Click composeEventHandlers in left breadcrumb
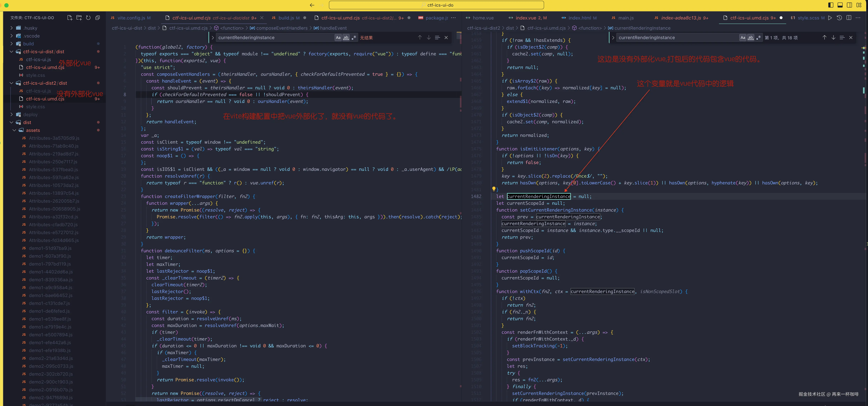Screen dimensions: 868x406 pos(282,28)
